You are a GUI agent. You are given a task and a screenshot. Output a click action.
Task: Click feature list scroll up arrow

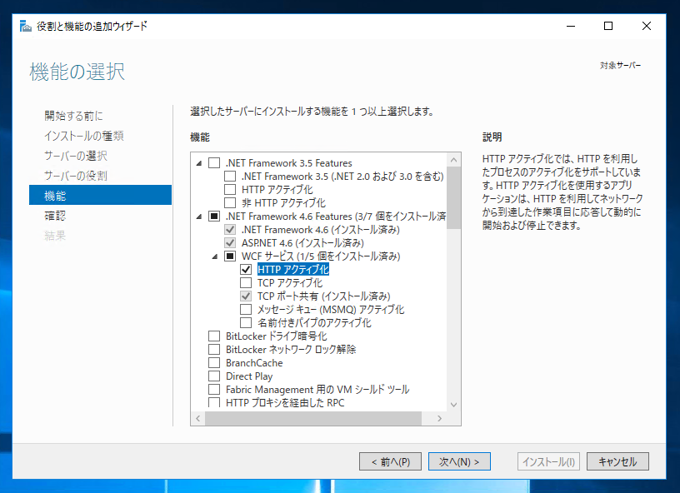click(x=454, y=160)
